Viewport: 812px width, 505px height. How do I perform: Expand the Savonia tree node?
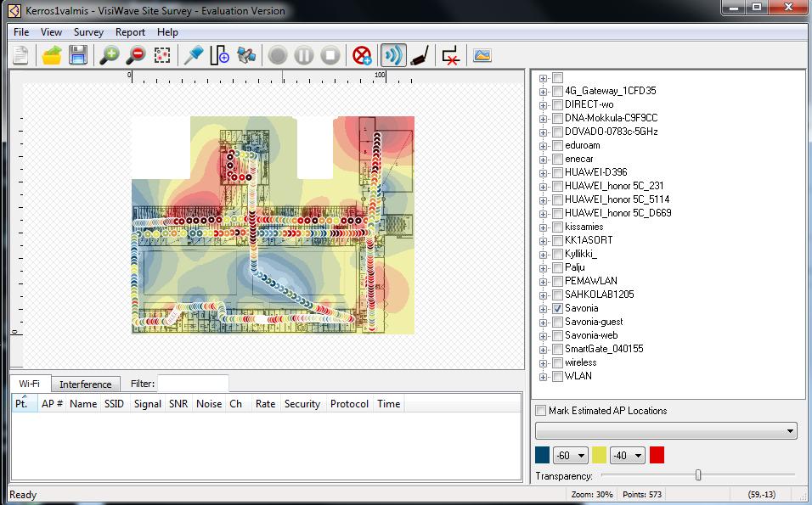[543, 309]
